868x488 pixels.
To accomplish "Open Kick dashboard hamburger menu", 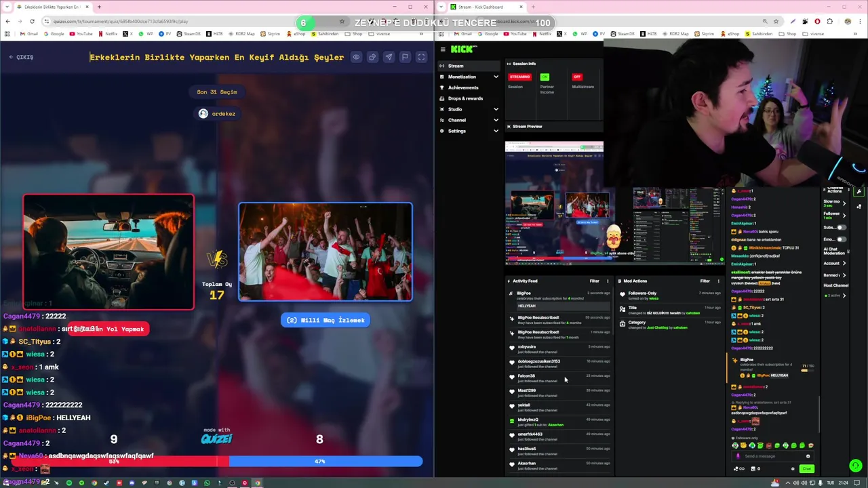I will tap(443, 49).
